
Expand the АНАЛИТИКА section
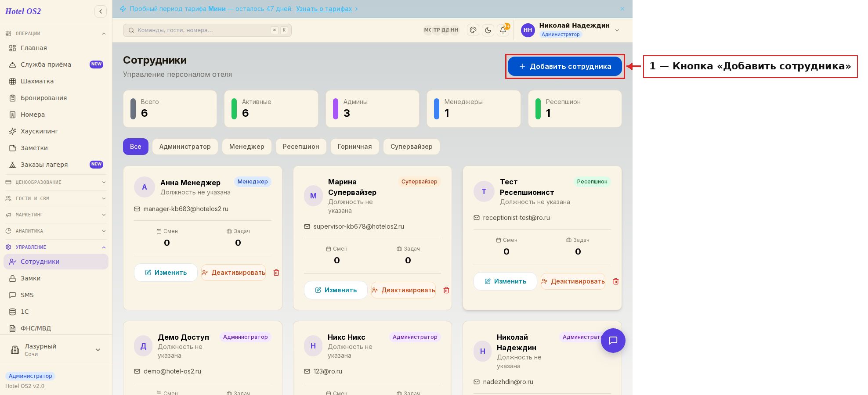(x=56, y=231)
